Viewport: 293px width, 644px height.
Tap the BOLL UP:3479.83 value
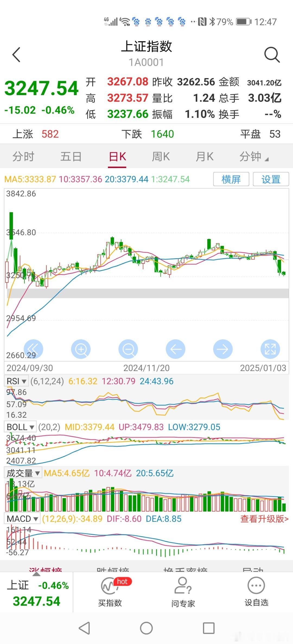[x=141, y=427]
